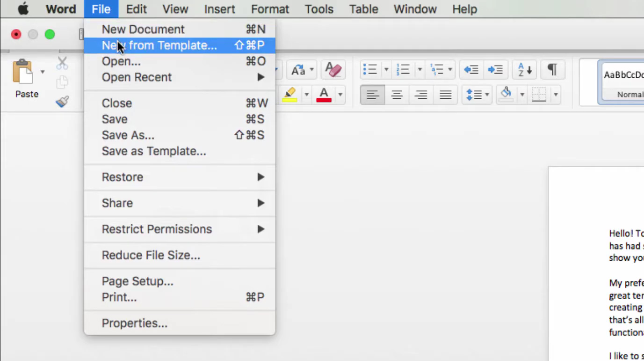Image resolution: width=644 pixels, height=361 pixels.
Task: Apply the Sort A-Z icon
Action: click(x=524, y=69)
